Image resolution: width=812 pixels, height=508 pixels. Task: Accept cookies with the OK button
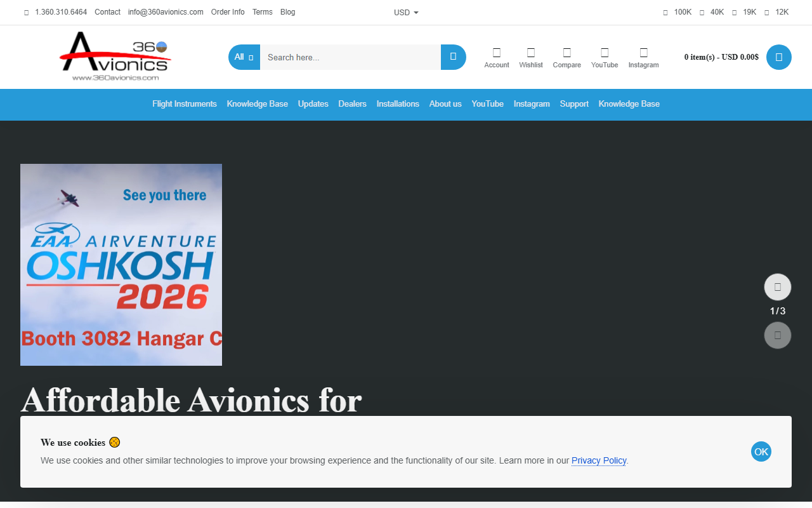click(761, 451)
